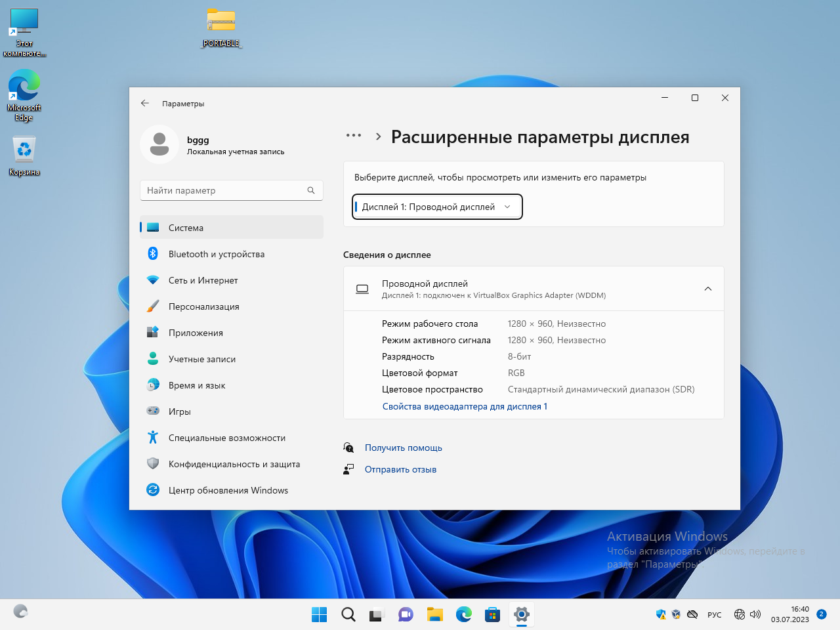Click the Отправить отзыв link
Image resolution: width=840 pixels, height=630 pixels.
(x=400, y=469)
